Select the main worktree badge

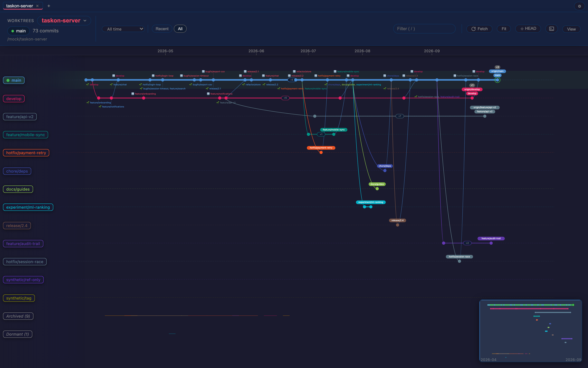pos(19,31)
